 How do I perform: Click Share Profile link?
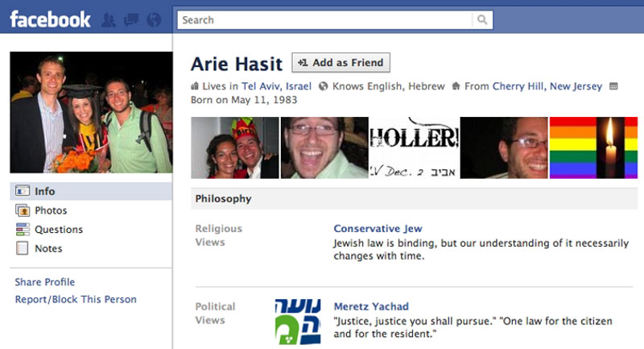point(45,282)
